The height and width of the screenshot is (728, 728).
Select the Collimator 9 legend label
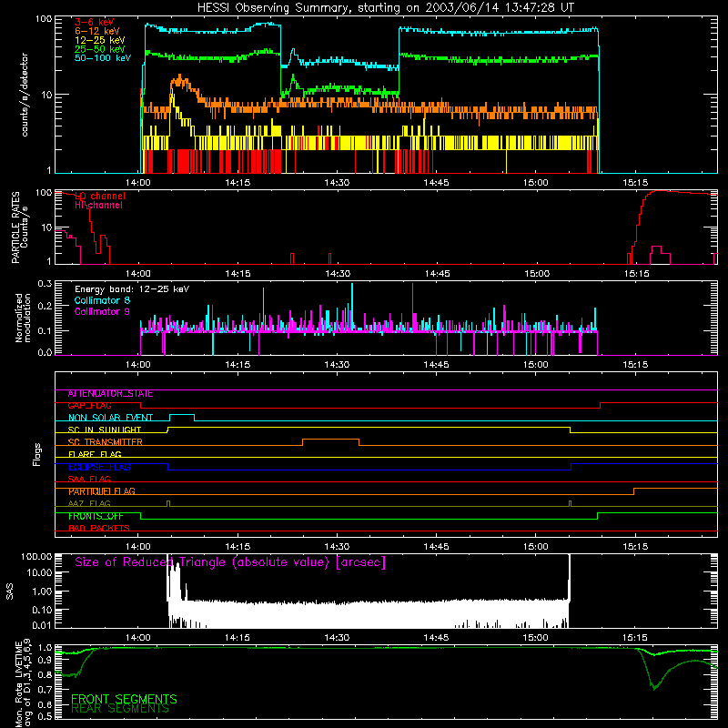(x=102, y=311)
